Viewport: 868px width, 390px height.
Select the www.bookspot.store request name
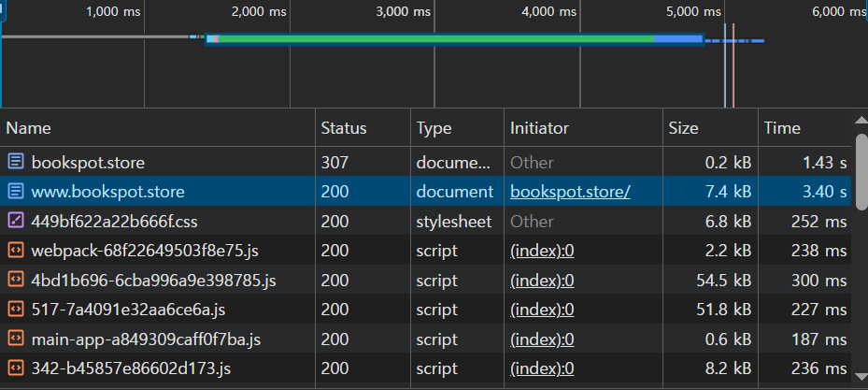tap(108, 192)
